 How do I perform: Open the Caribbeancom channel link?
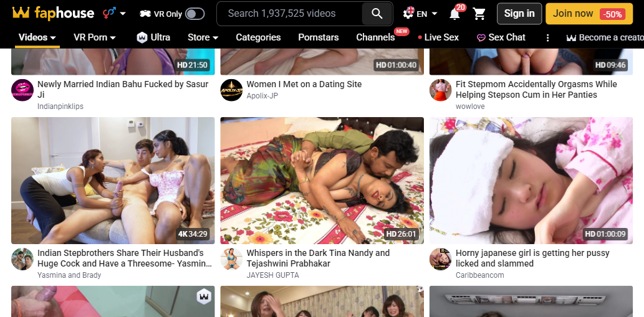479,275
